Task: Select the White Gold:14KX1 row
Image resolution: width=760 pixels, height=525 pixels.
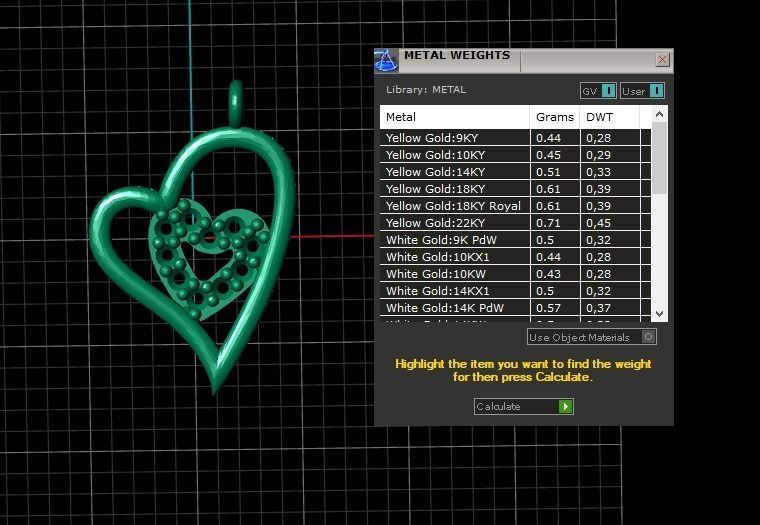Action: [x=515, y=290]
